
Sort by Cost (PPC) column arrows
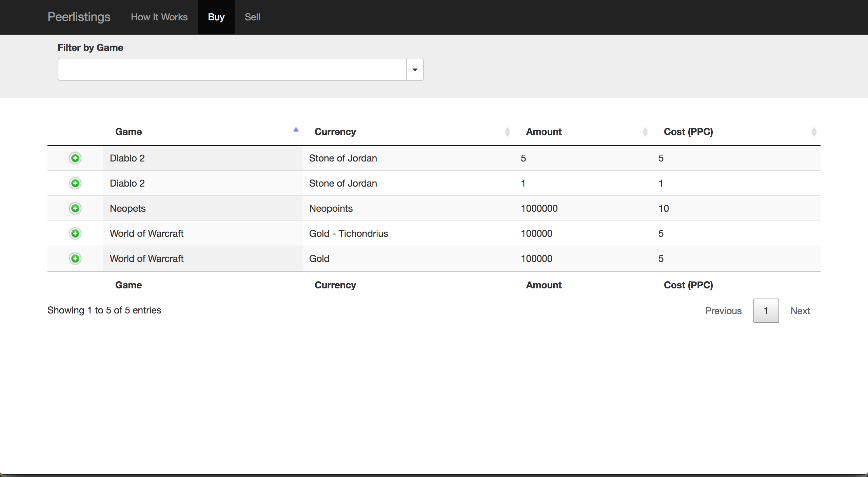coord(814,132)
